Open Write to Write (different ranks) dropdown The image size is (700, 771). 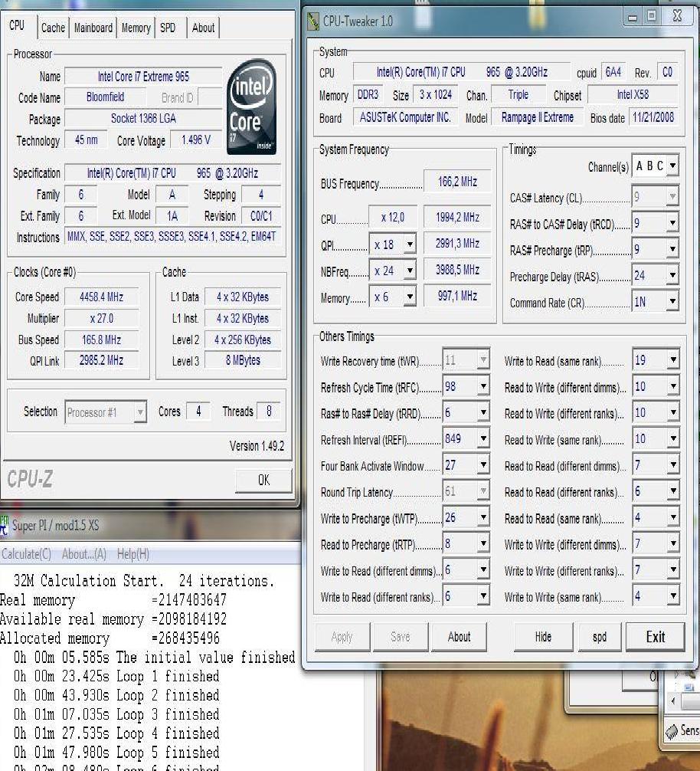[673, 570]
